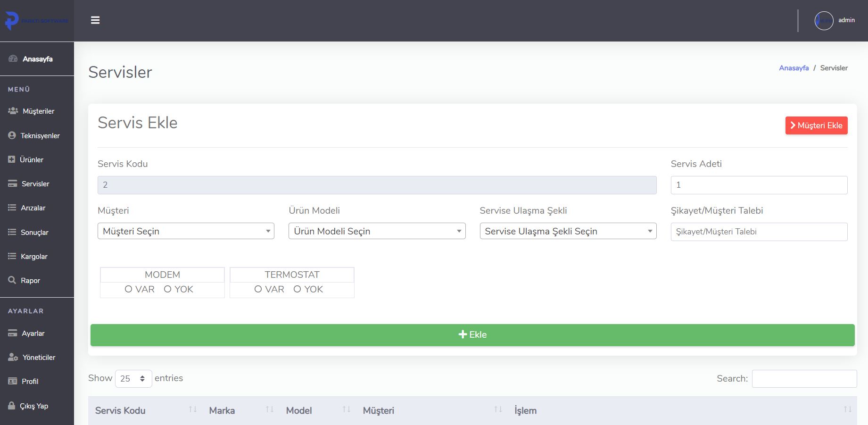The height and width of the screenshot is (425, 868).
Task: Click the Servisler sidebar menu item
Action: (x=35, y=184)
